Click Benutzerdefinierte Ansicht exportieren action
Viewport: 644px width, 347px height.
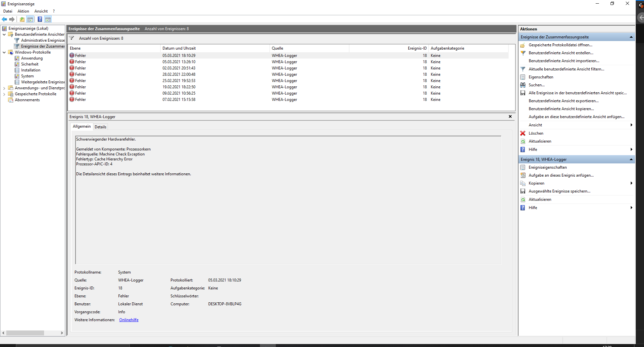tap(564, 101)
